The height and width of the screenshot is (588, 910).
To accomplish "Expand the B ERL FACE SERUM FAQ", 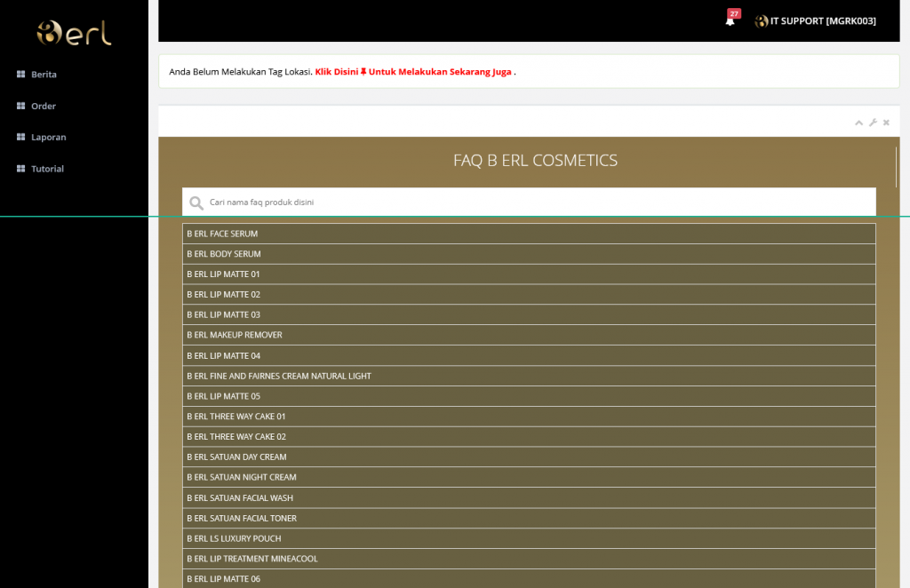I will coord(529,234).
